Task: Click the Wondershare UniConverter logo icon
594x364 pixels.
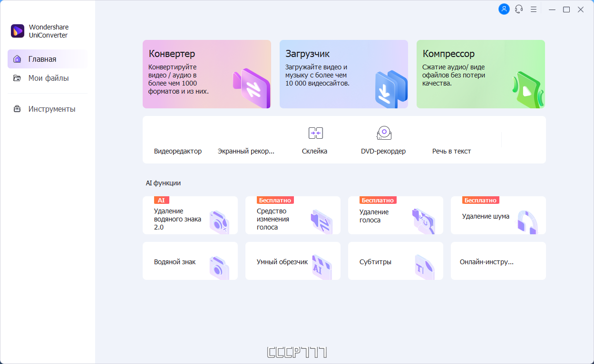Action: [x=18, y=31]
